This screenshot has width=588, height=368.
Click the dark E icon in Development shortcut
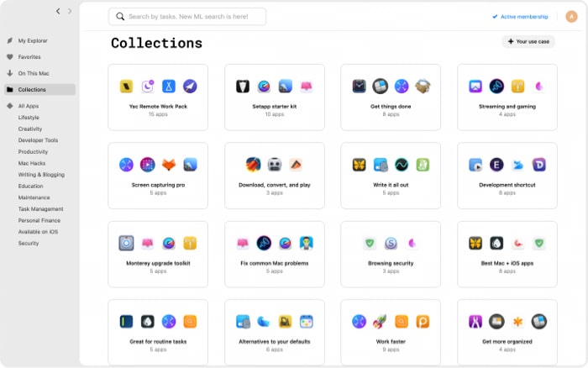tap(496, 165)
